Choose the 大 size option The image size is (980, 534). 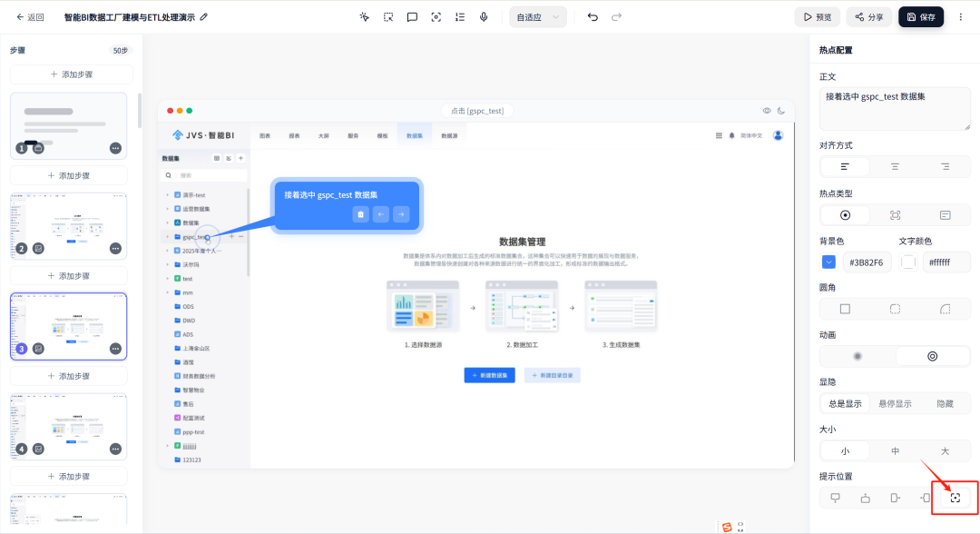(x=945, y=450)
